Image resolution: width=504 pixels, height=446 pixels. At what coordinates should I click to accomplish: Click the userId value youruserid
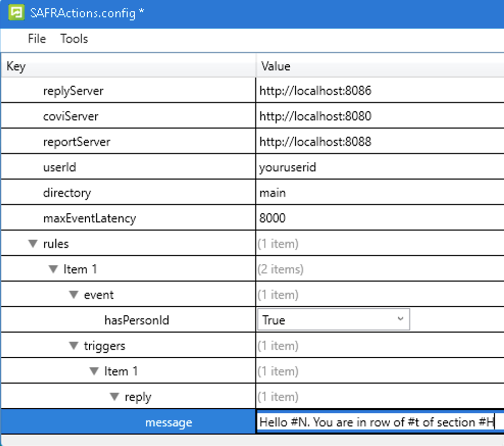point(288,167)
